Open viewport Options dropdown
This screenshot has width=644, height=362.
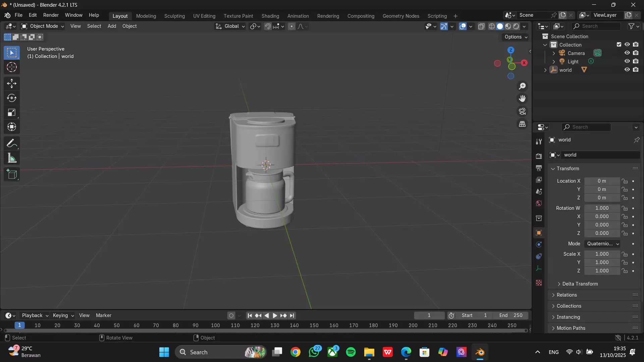click(516, 37)
